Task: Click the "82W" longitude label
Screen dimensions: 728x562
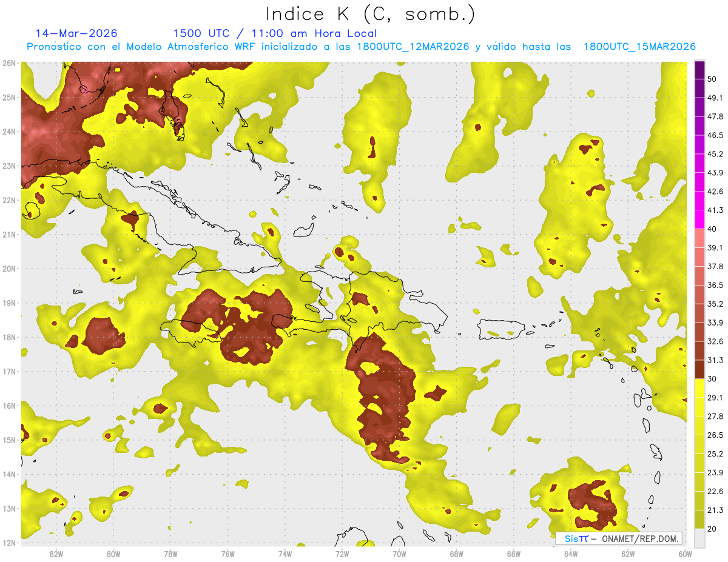Action: (x=56, y=554)
